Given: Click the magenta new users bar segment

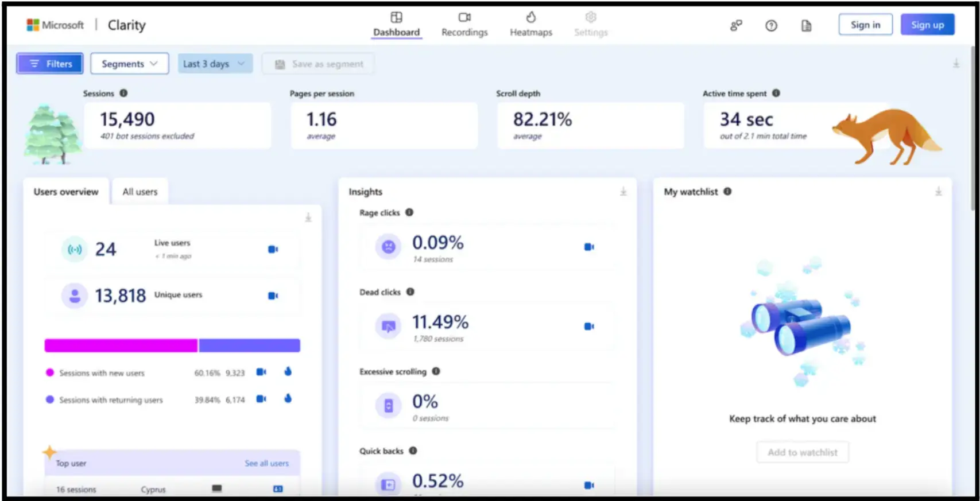Looking at the screenshot, I should 121,345.
